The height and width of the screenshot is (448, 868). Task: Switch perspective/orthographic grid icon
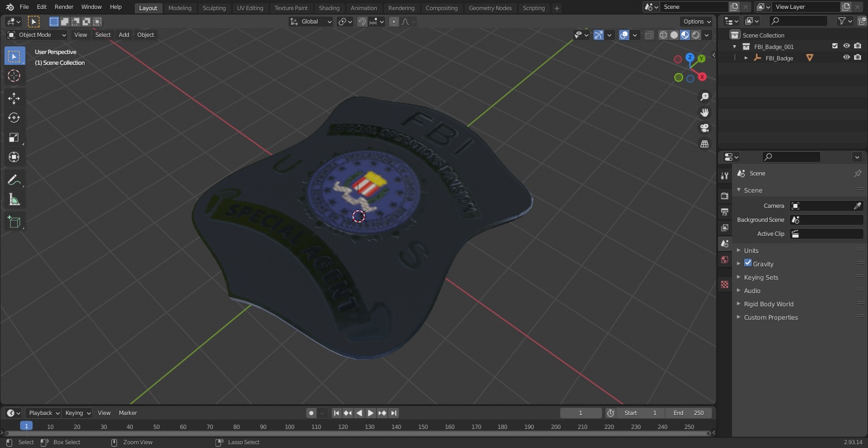704,144
